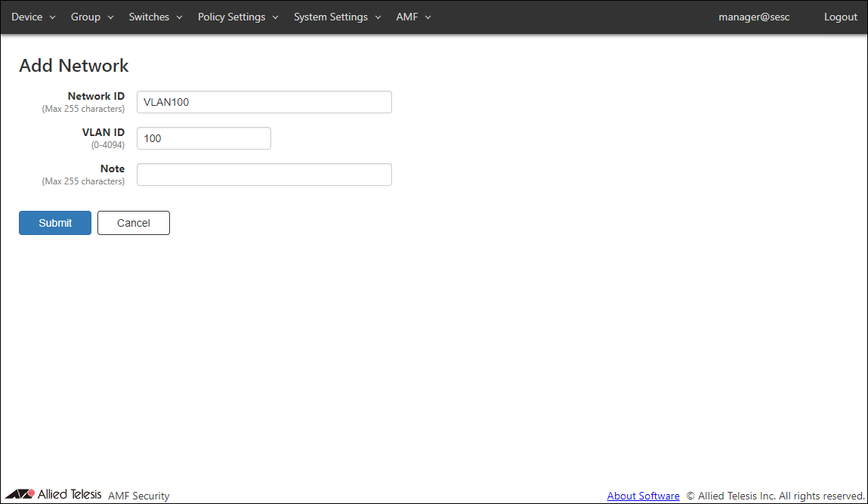This screenshot has width=868, height=504.
Task: Focus the Network ID text field
Action: click(x=264, y=102)
